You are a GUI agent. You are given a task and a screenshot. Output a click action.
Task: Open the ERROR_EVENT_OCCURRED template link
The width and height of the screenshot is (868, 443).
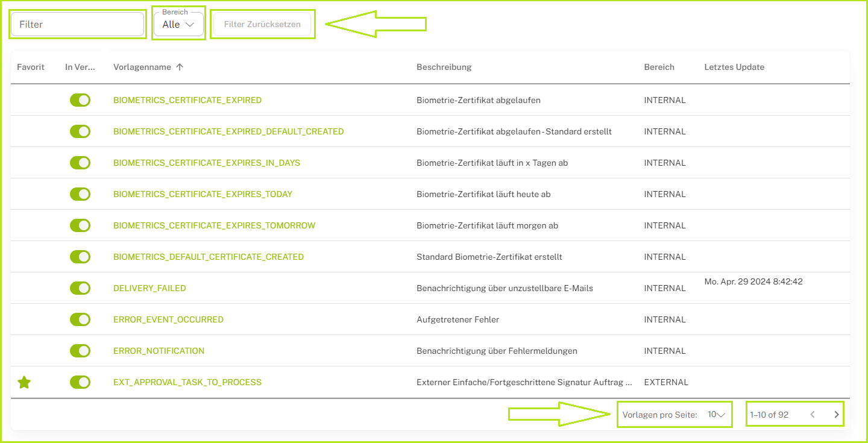pos(168,319)
